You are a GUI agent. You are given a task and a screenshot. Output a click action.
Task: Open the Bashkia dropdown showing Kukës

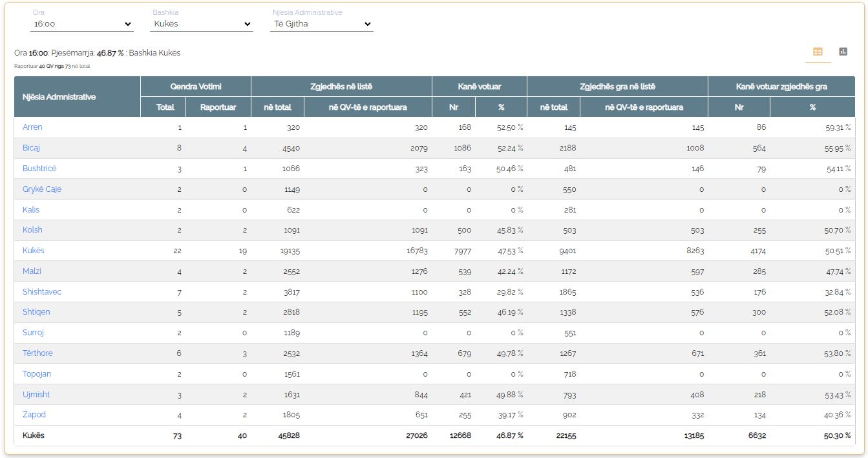[x=202, y=24]
